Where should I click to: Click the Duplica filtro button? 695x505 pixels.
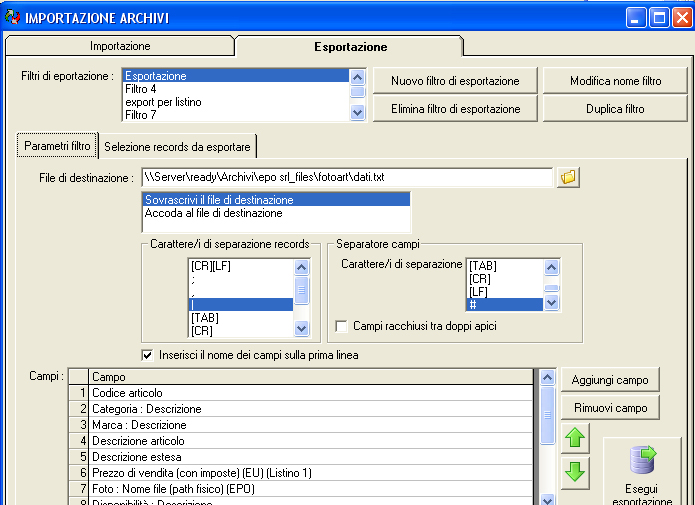[x=615, y=109]
